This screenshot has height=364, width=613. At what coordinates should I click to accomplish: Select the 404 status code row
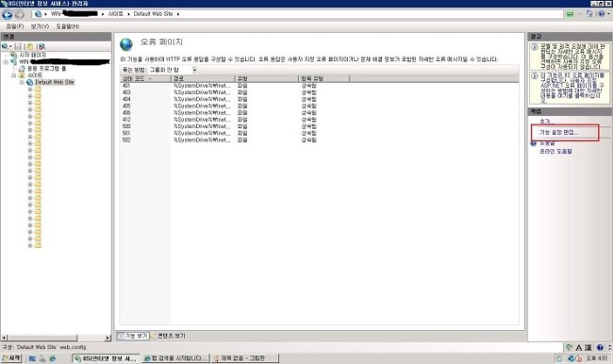tap(320, 99)
